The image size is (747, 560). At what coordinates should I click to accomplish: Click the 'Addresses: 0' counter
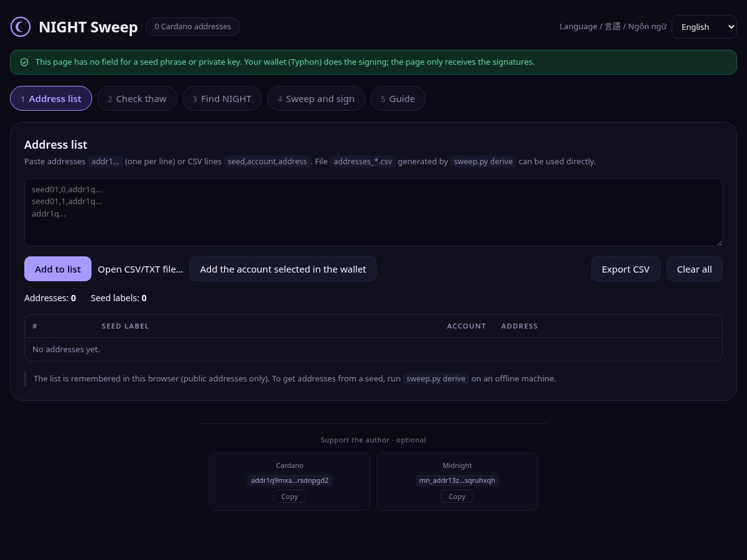pos(50,298)
